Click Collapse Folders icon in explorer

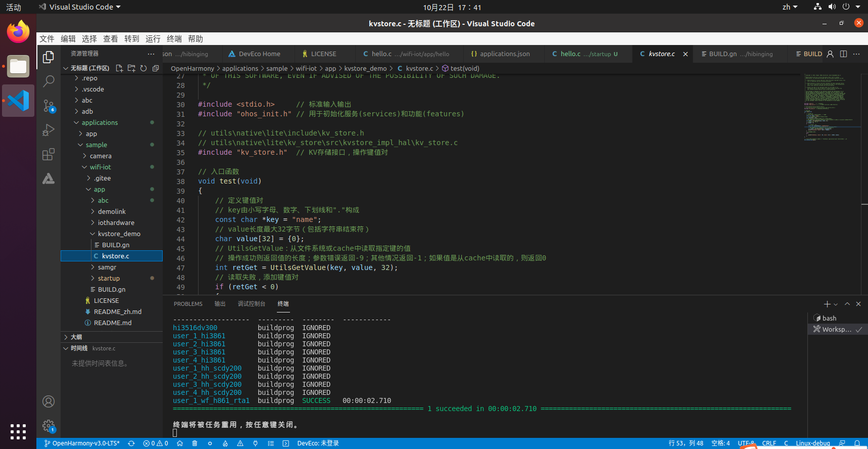(156, 68)
